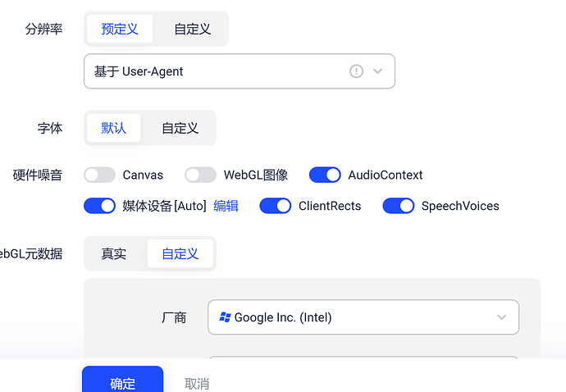This screenshot has width=566, height=392.
Task: Switch resolution to 自定义 tab
Action: click(x=193, y=30)
